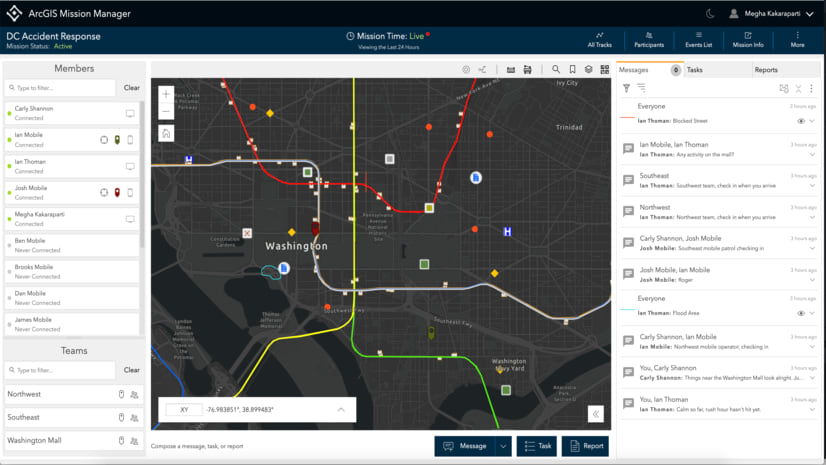Show Washington Mall team members icon

tap(134, 441)
